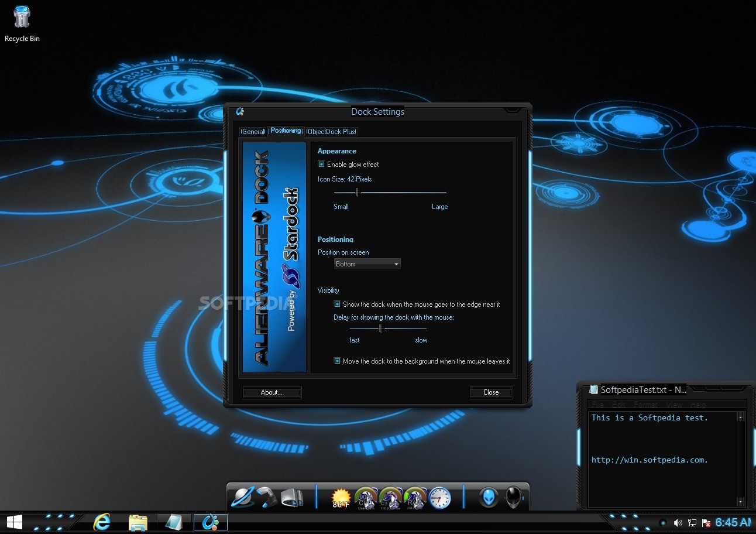Click the C: drive meter docklet
This screenshot has height=534, width=756.
(390, 498)
